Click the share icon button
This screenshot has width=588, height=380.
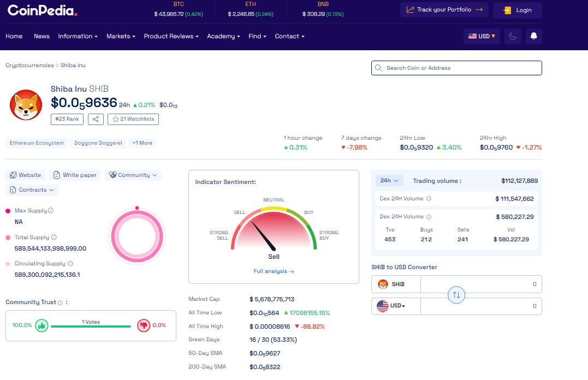click(x=96, y=119)
